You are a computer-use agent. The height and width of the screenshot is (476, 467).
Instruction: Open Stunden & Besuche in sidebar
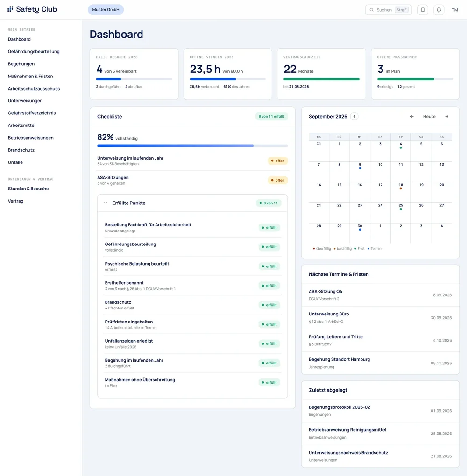click(x=28, y=189)
